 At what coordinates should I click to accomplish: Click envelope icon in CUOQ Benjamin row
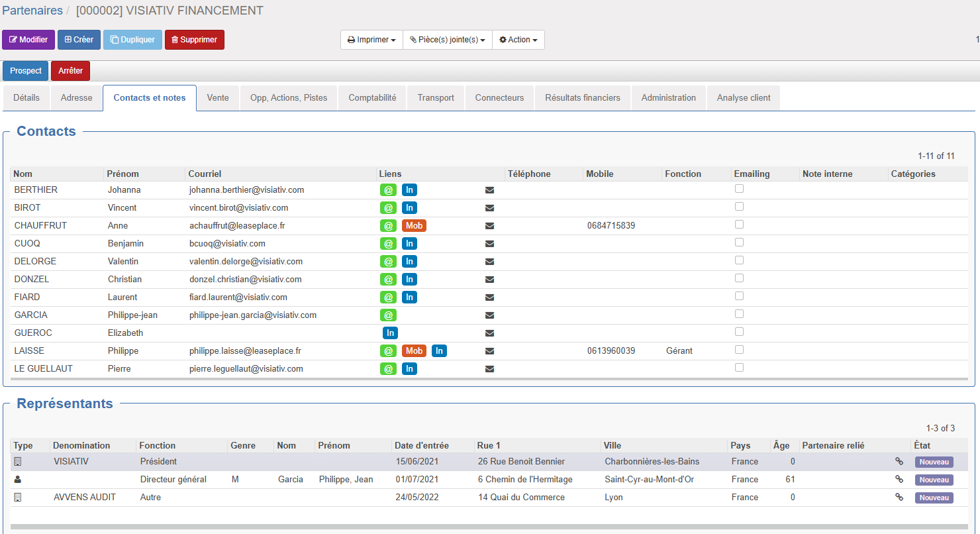point(490,244)
